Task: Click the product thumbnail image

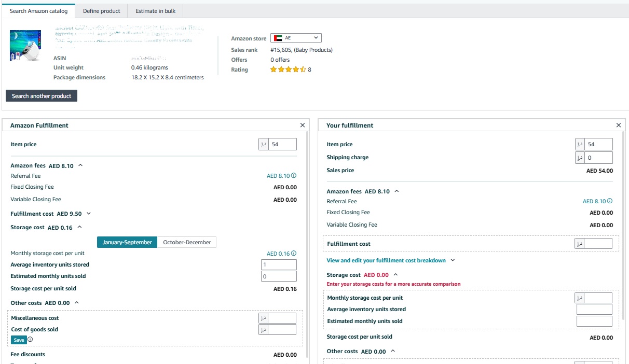Action: pos(25,45)
